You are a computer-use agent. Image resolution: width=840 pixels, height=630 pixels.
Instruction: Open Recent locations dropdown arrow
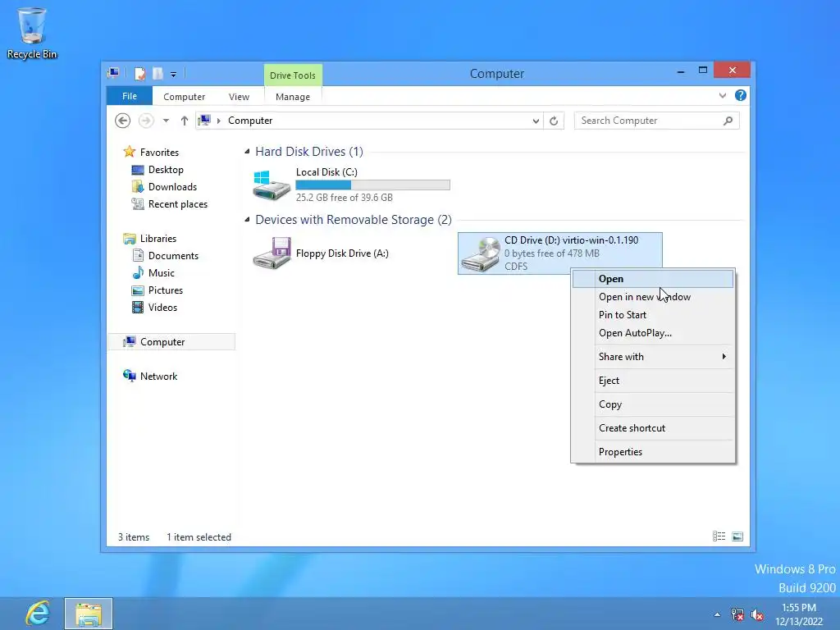[166, 121]
